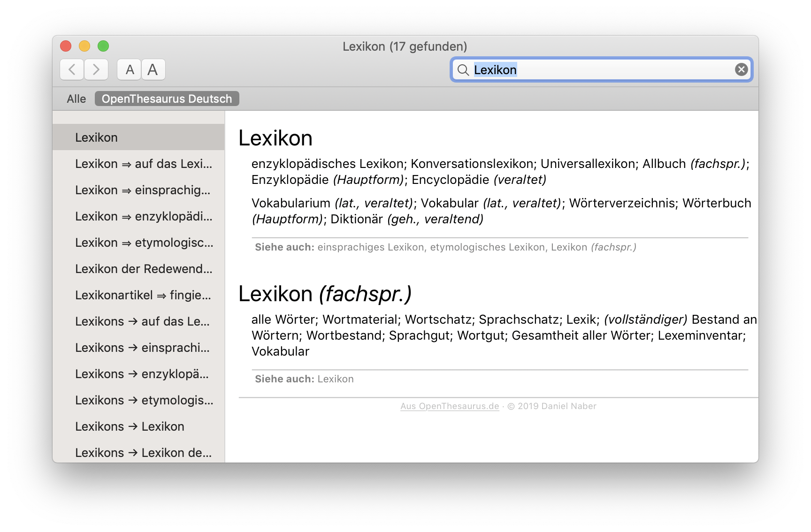
Task: Increase text size with large A button
Action: pyautogui.click(x=153, y=69)
